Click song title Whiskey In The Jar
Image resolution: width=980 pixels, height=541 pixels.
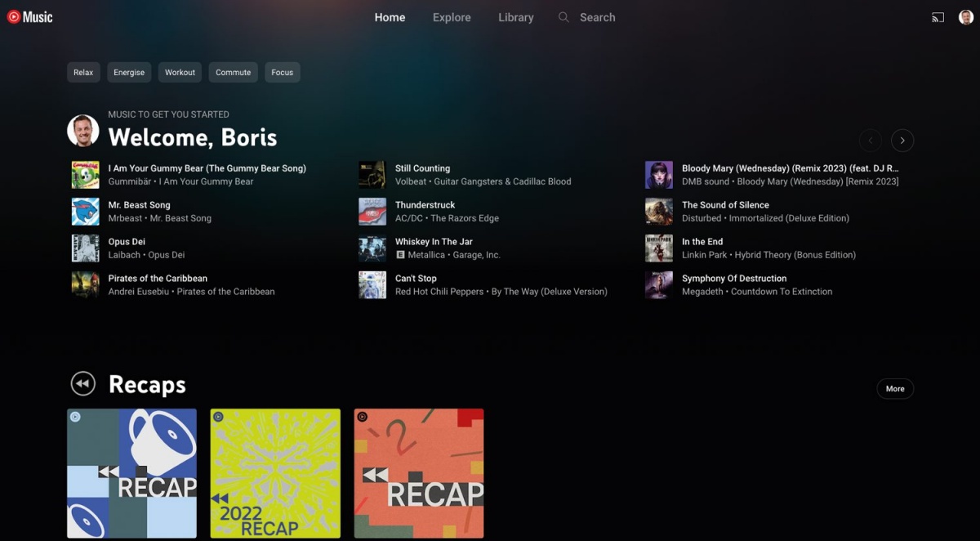point(434,242)
